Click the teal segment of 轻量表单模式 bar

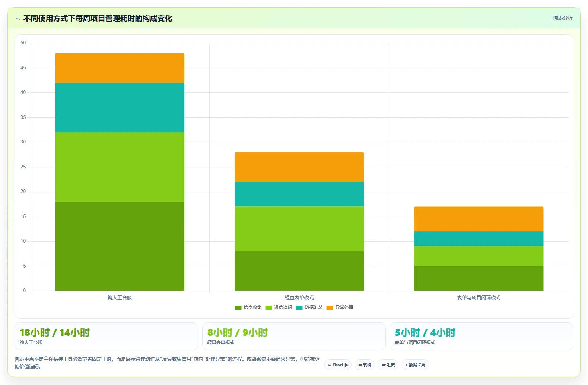click(299, 194)
